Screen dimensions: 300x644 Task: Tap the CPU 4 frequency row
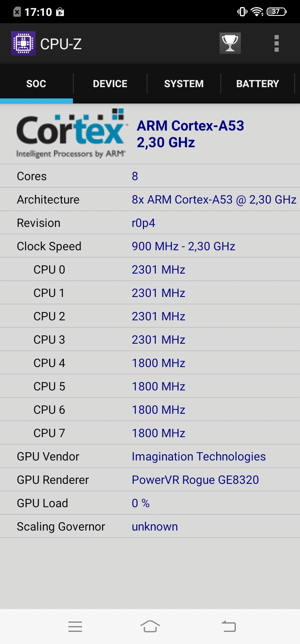(x=150, y=363)
